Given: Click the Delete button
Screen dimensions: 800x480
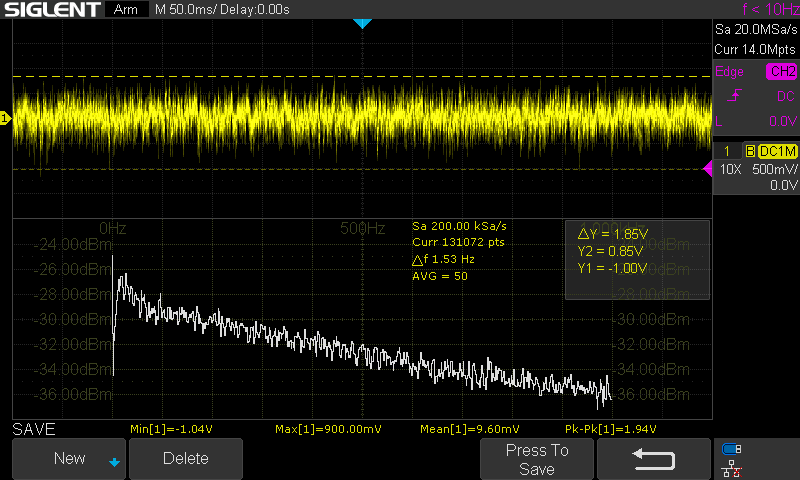Looking at the screenshot, I should pyautogui.click(x=186, y=459).
